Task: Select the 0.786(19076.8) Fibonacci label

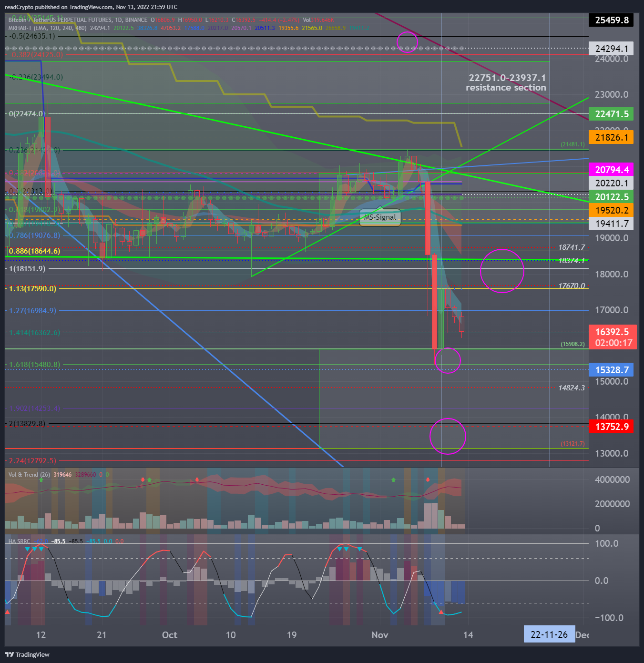Action: pyautogui.click(x=34, y=235)
